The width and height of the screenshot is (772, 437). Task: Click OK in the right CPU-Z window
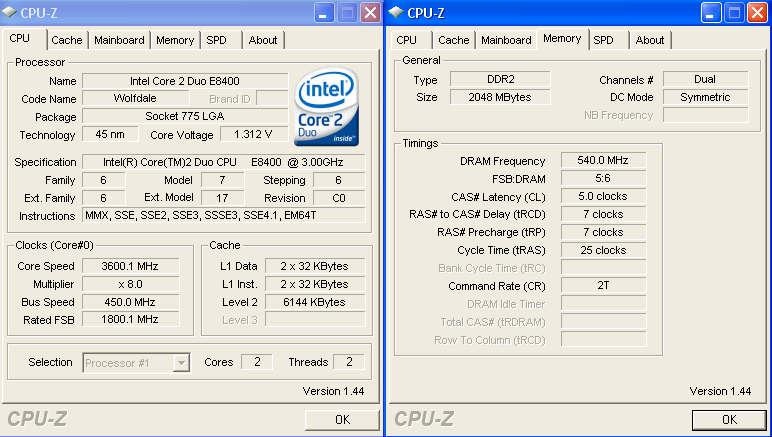tap(729, 420)
